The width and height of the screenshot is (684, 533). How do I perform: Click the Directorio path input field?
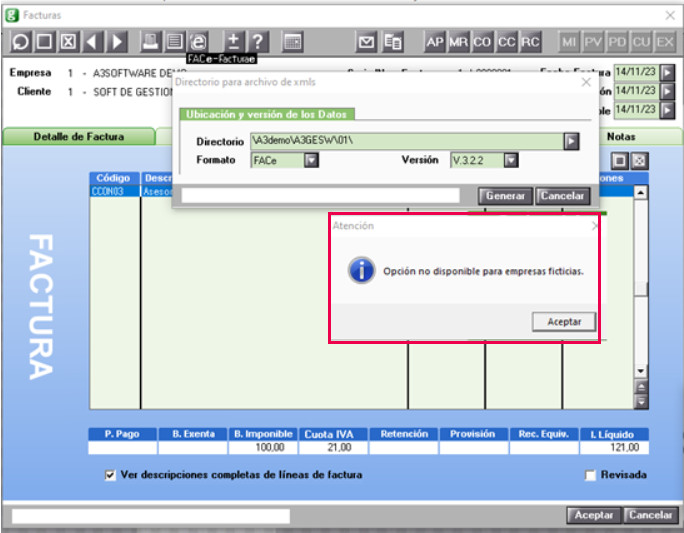tap(407, 141)
